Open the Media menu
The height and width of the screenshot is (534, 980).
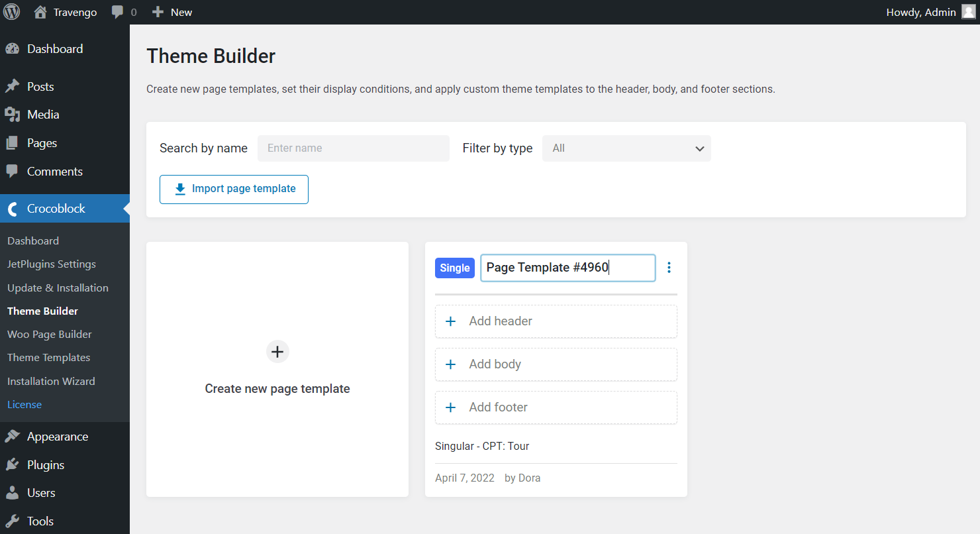point(65,115)
